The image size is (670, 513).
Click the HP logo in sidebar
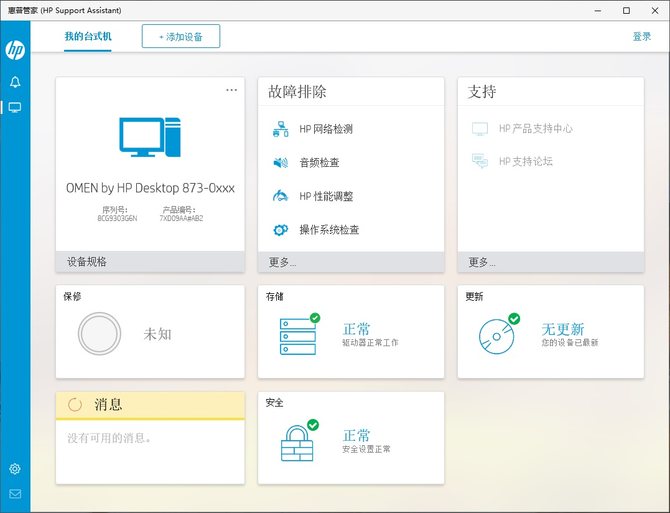point(15,50)
